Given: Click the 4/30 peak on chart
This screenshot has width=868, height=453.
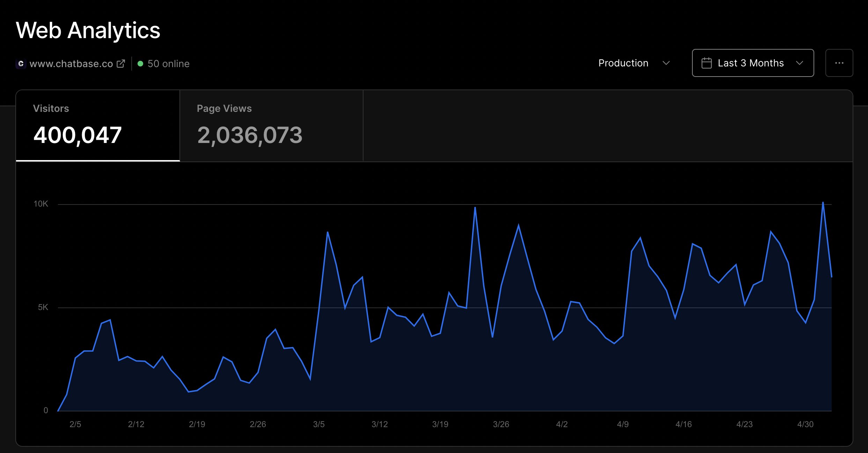Looking at the screenshot, I should point(823,203).
